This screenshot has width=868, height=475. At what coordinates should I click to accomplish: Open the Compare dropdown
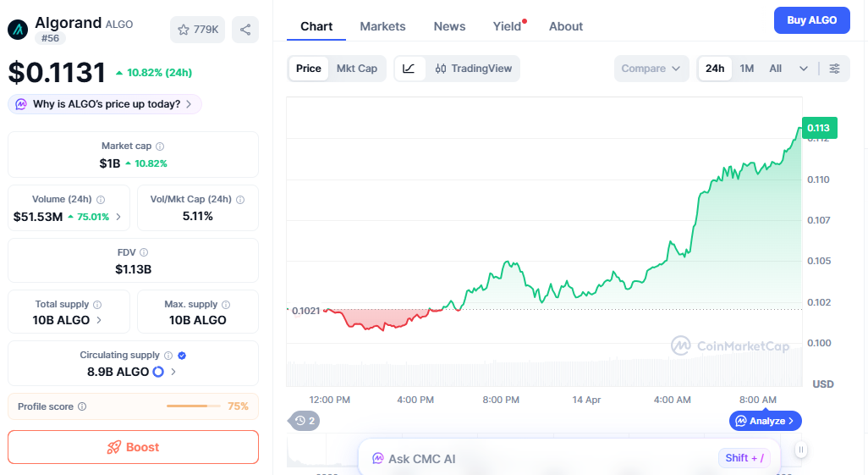point(651,69)
